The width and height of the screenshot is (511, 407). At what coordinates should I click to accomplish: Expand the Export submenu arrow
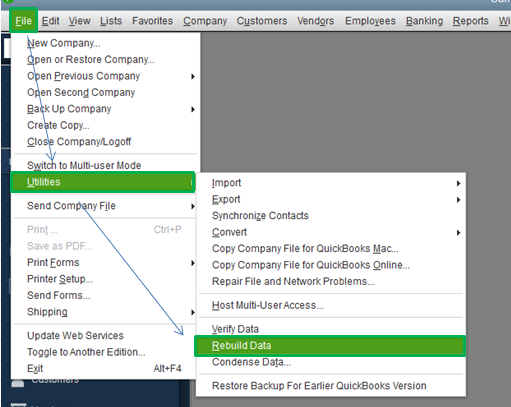point(459,200)
